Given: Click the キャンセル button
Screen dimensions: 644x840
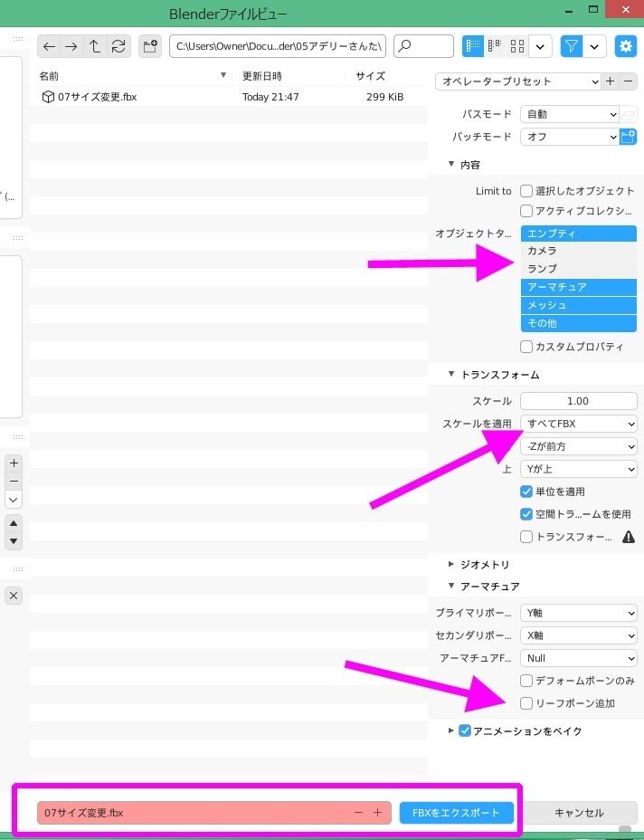Looking at the screenshot, I should 579,813.
